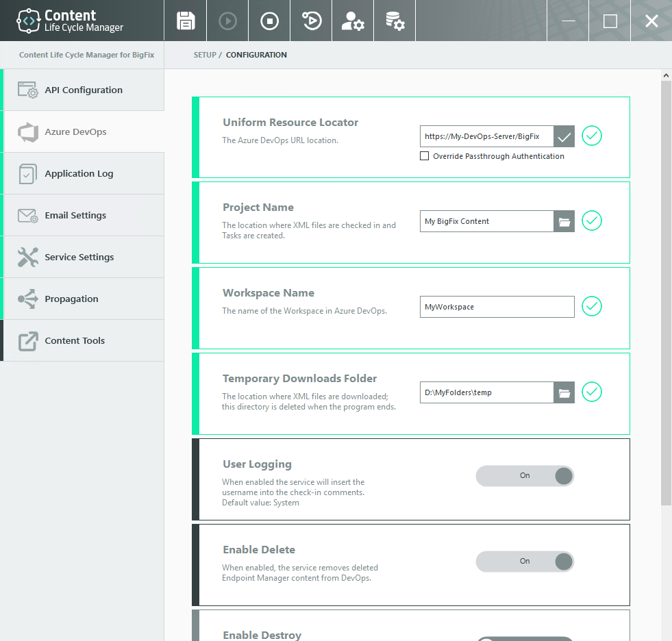This screenshot has width=672, height=641.
Task: Click the Application Log document icon
Action: point(28,173)
